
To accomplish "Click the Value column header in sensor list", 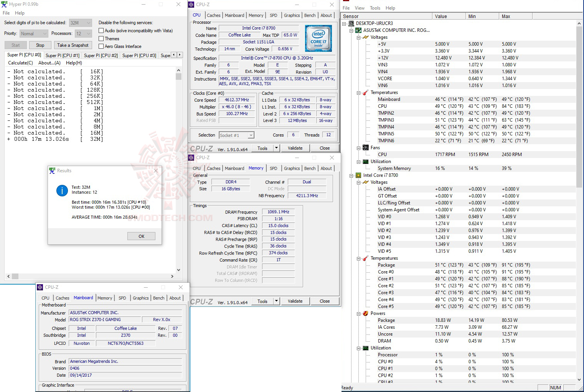I will 449,16.
